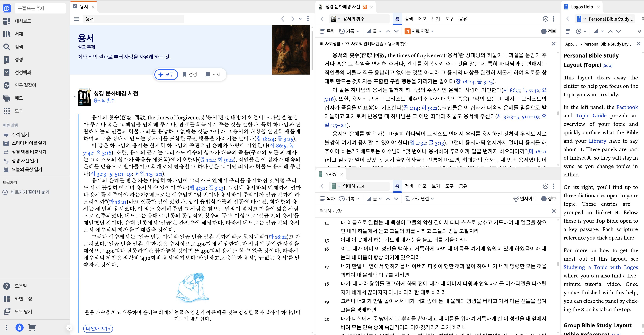This screenshot has height=335, width=644.
Task: Click previous article arrow in the dictionary toolbar
Action: pyautogui.click(x=388, y=31)
